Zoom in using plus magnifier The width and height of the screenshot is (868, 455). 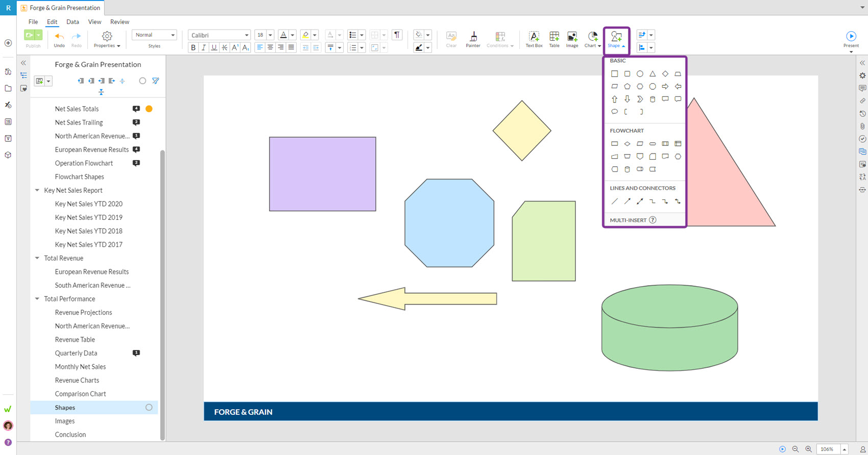[x=809, y=449]
